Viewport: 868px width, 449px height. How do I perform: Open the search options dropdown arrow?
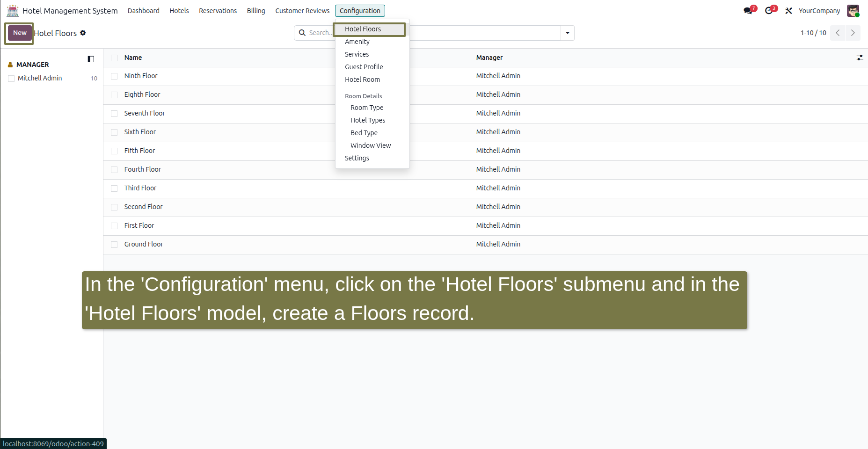[568, 33]
